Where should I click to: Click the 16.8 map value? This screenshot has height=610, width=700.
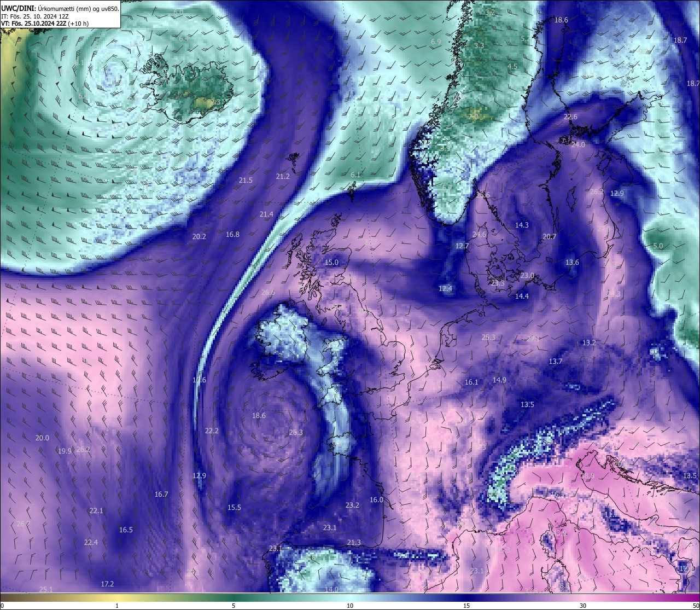[x=232, y=235]
